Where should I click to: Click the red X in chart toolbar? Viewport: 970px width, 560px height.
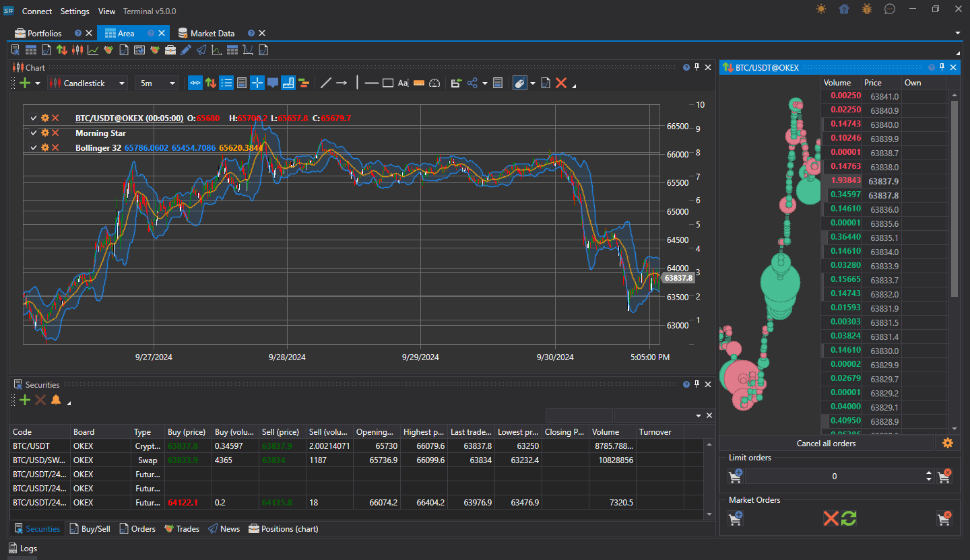[x=560, y=83]
